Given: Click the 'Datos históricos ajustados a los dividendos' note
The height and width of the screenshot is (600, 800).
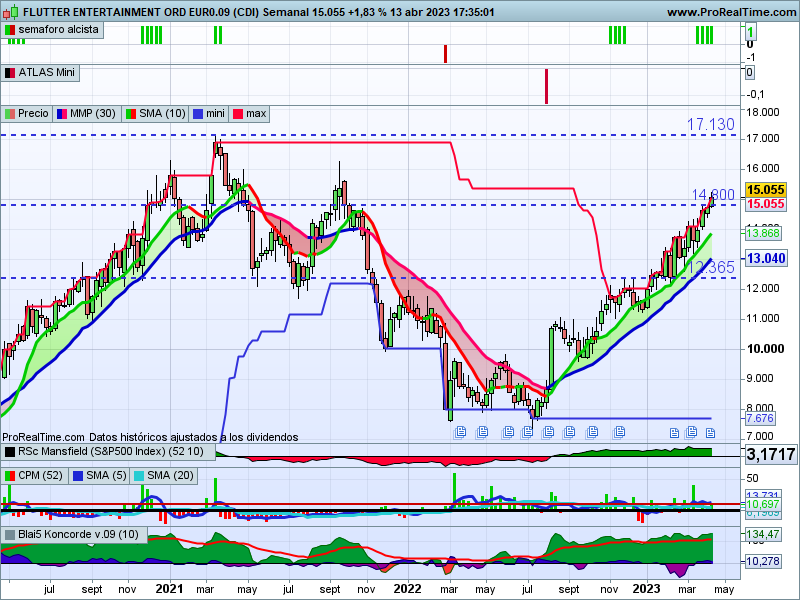Looking at the screenshot, I should 193,437.
